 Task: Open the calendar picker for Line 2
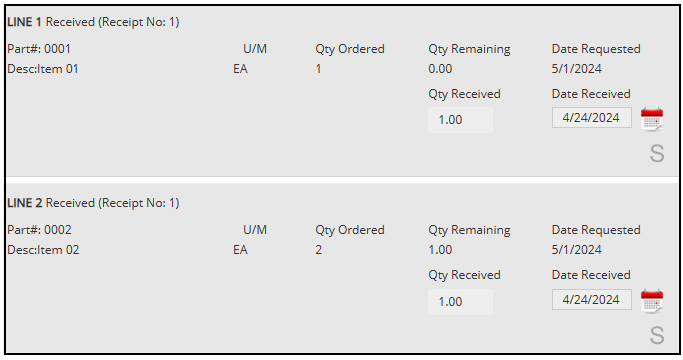652,301
